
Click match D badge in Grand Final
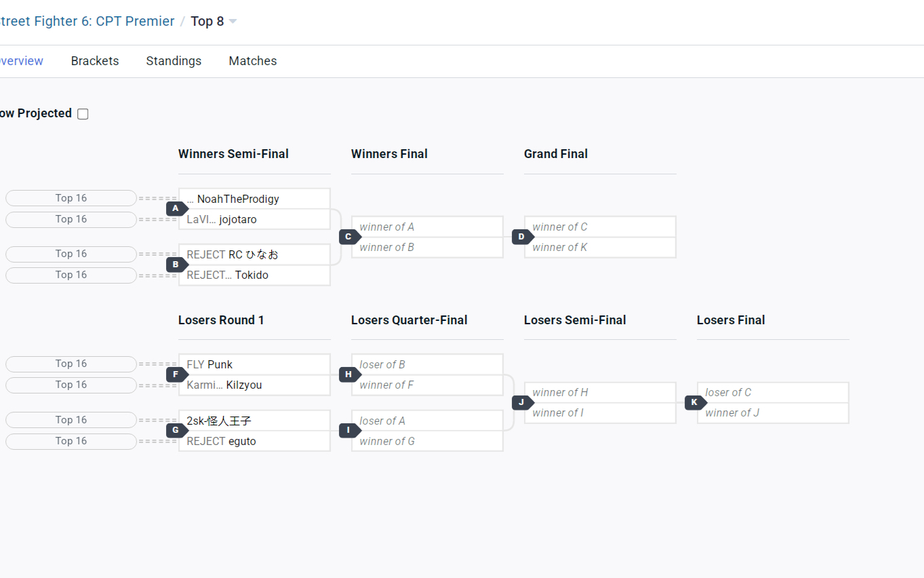pos(521,237)
